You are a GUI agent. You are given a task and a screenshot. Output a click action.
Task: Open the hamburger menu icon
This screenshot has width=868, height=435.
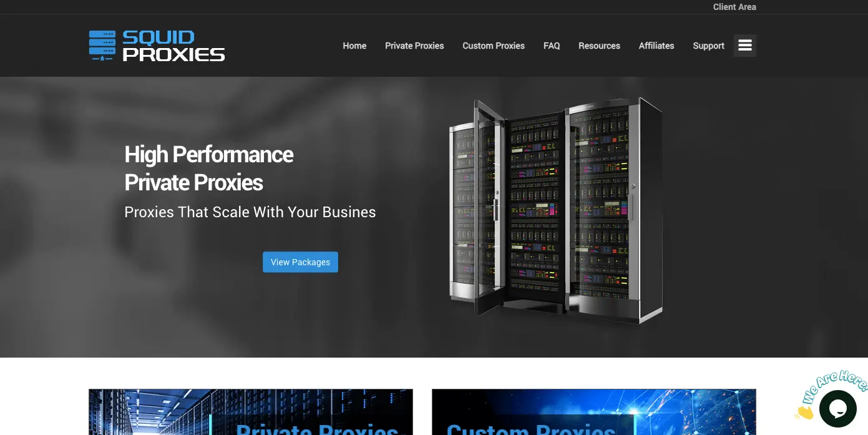click(744, 46)
